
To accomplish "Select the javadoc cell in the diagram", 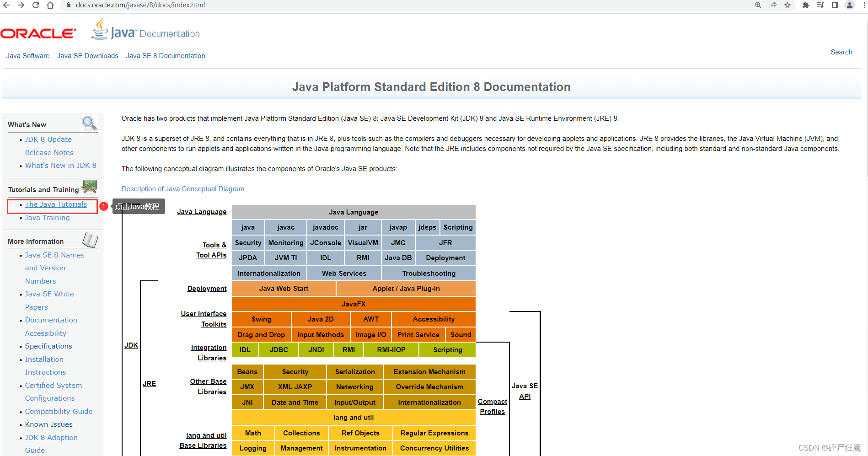I will pos(326,227).
